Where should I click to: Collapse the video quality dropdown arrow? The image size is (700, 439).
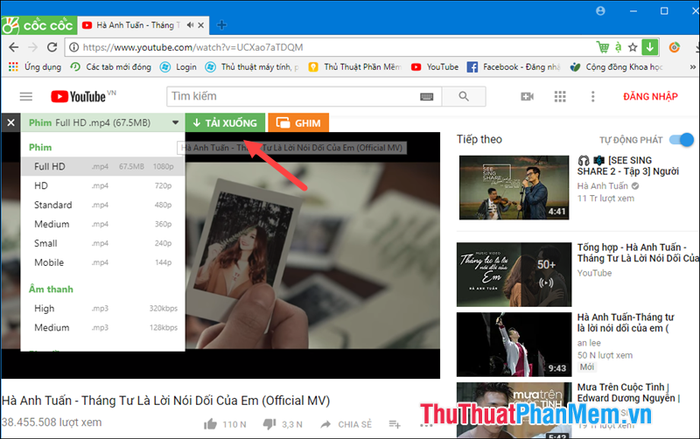click(175, 123)
